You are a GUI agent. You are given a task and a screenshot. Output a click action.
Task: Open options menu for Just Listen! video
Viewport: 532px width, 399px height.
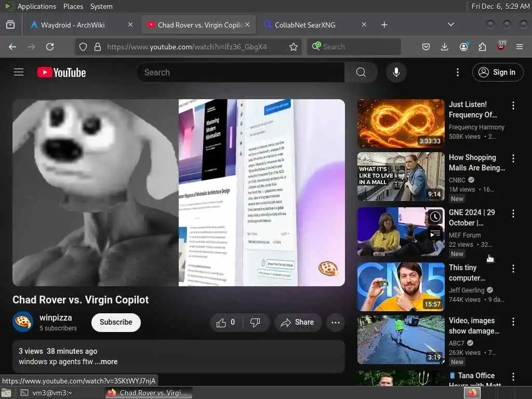click(513, 105)
